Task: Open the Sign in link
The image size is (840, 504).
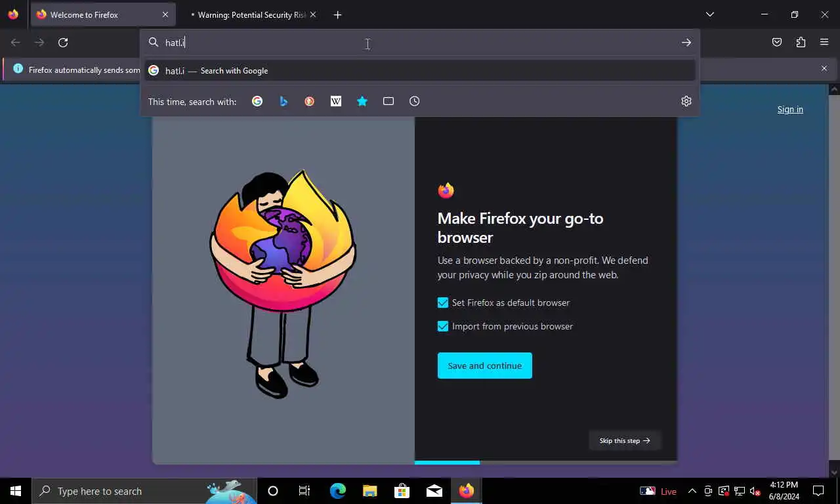Action: [x=790, y=110]
